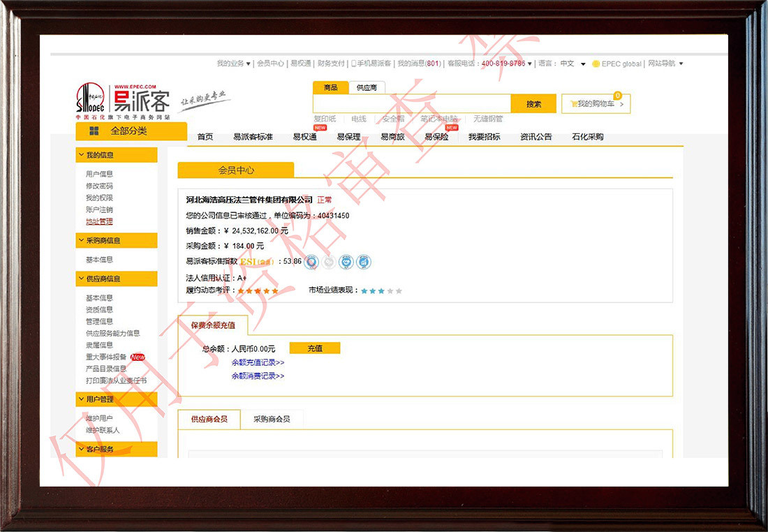This screenshot has width=768, height=532.
Task: Open 手机易派客 with the phone icon
Action: pyautogui.click(x=371, y=64)
